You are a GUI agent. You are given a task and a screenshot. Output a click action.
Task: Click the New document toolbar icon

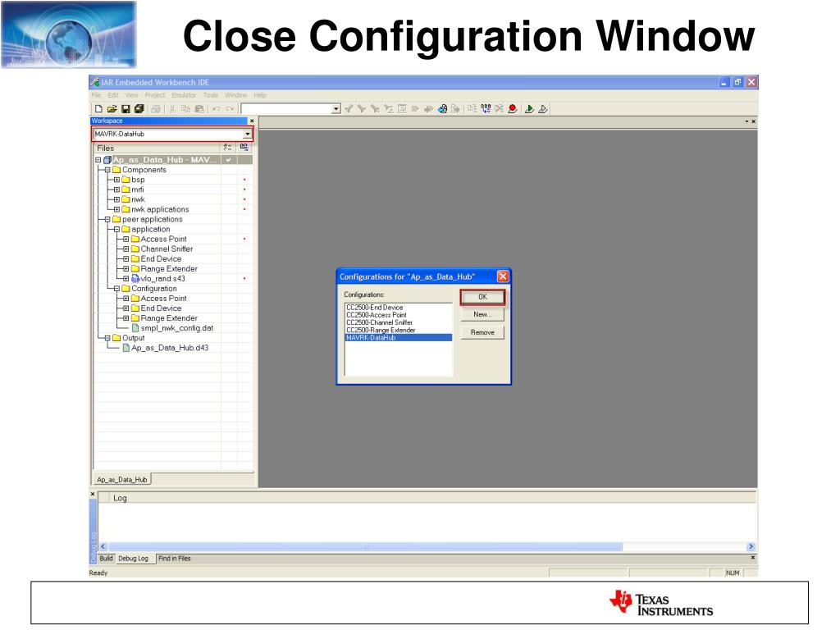(98, 109)
